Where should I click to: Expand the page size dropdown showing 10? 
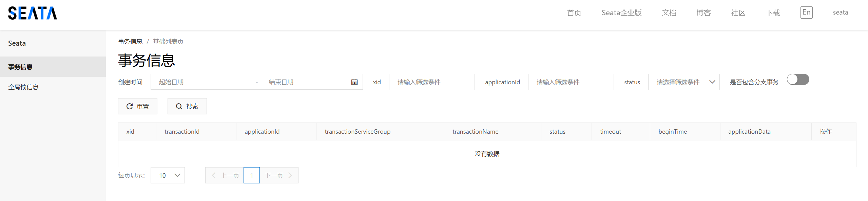click(x=168, y=175)
